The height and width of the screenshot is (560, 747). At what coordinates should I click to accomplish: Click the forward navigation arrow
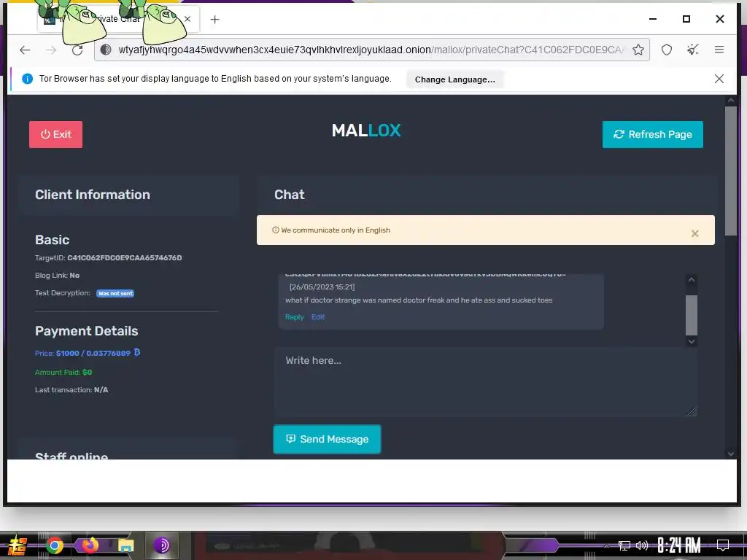51,50
